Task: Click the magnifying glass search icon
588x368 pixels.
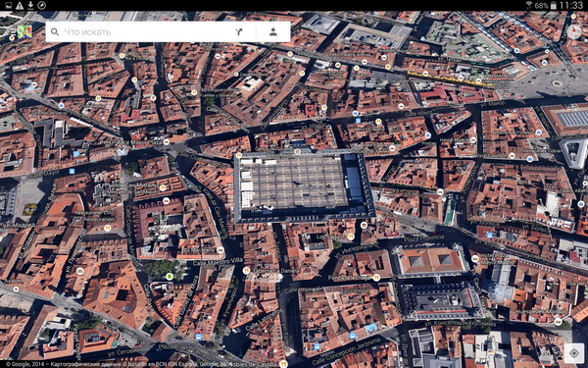Action: click(55, 32)
